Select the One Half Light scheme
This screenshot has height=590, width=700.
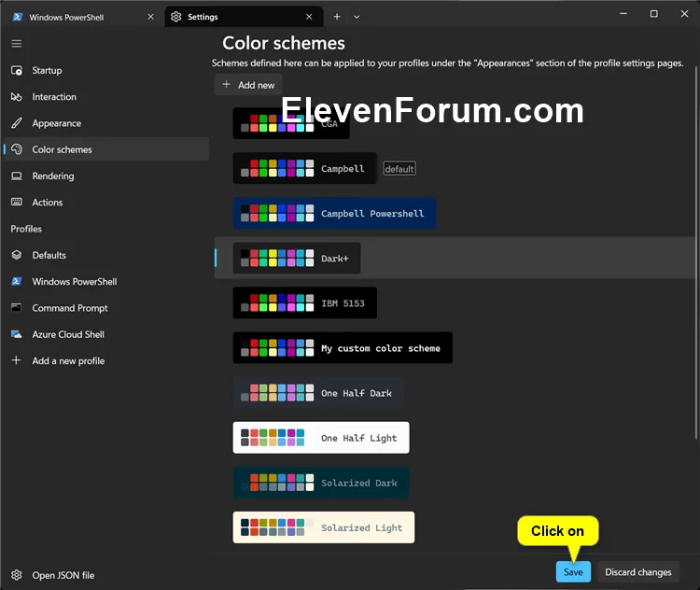[321, 438]
